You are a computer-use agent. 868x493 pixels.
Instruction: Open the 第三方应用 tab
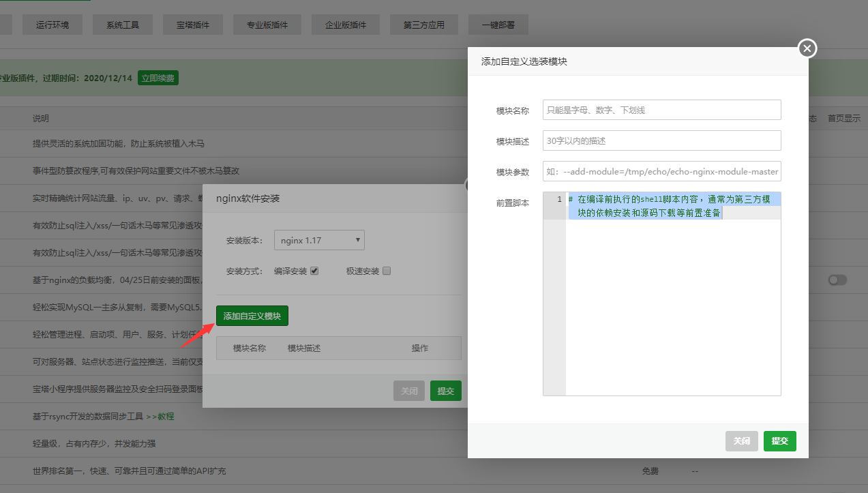coord(424,25)
